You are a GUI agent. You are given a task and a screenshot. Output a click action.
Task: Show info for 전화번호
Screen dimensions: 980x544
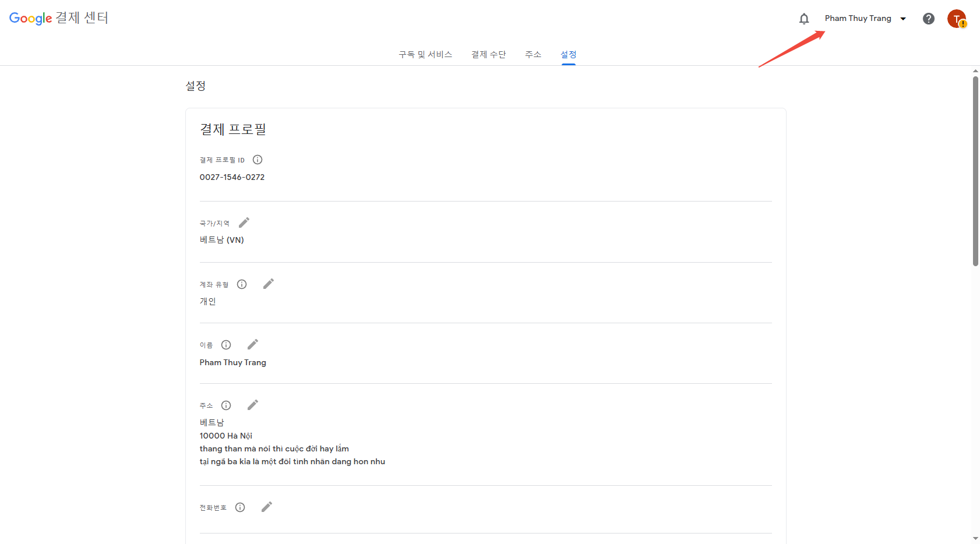[240, 507]
